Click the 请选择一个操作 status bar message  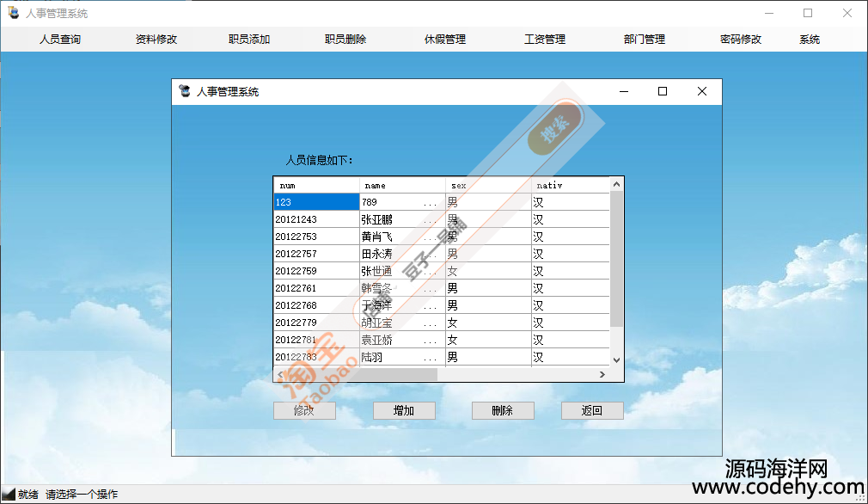(82, 494)
